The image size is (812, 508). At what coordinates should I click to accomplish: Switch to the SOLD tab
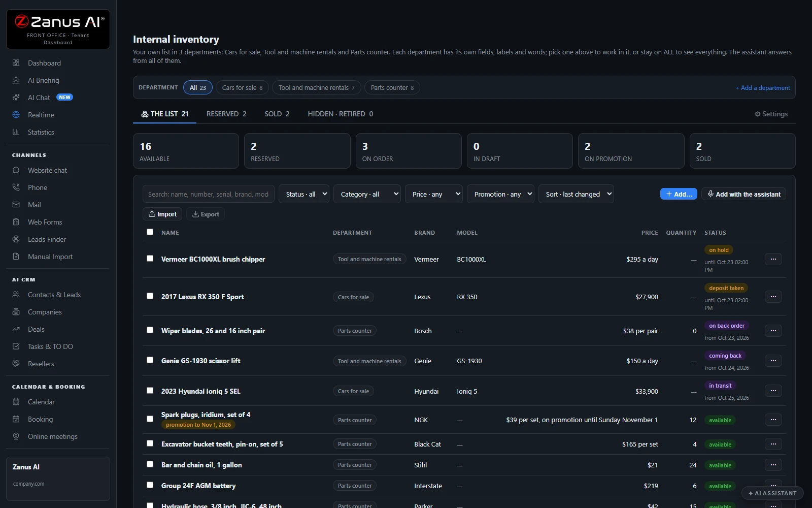pos(277,114)
